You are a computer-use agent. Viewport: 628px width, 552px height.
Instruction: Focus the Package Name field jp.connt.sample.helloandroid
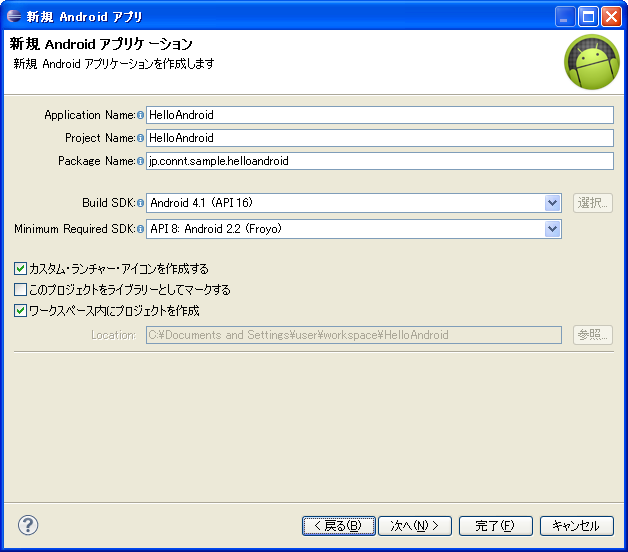pos(380,161)
